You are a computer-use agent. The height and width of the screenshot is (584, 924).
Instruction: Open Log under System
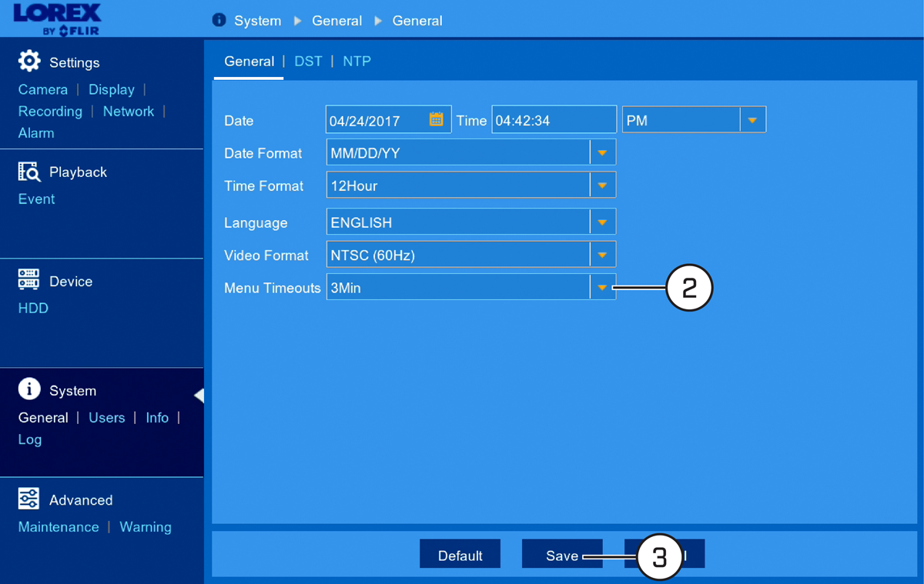point(30,439)
